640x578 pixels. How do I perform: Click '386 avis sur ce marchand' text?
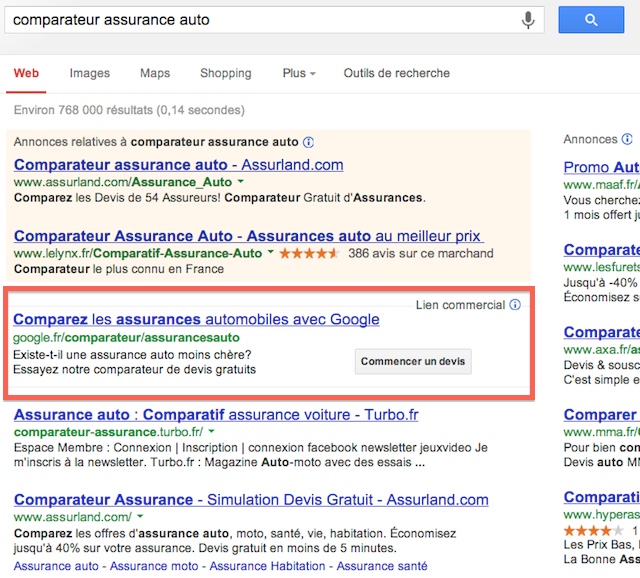(x=420, y=253)
